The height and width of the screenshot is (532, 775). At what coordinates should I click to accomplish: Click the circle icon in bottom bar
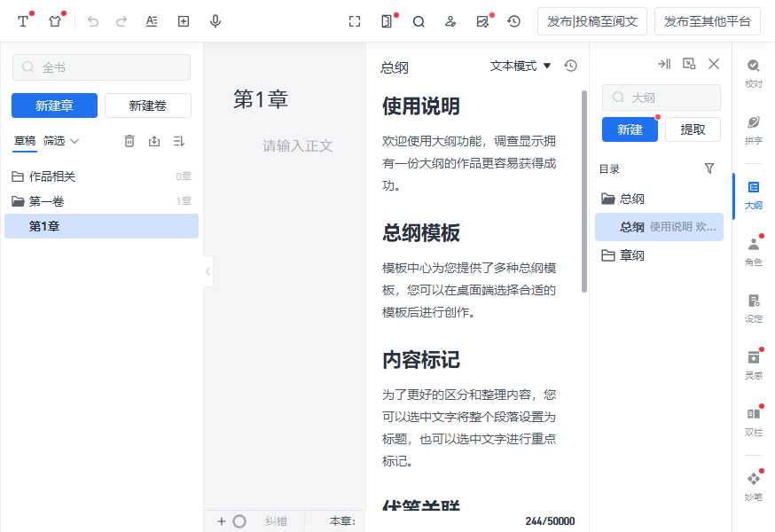tap(239, 521)
